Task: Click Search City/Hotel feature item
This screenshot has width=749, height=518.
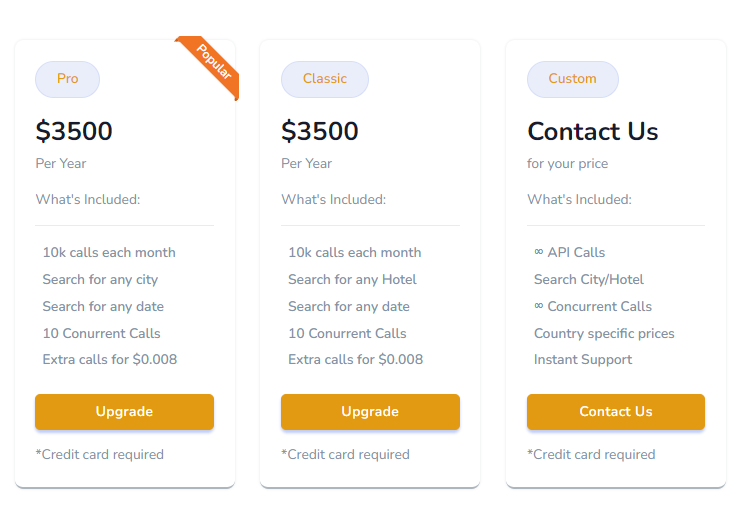Action: coord(588,279)
